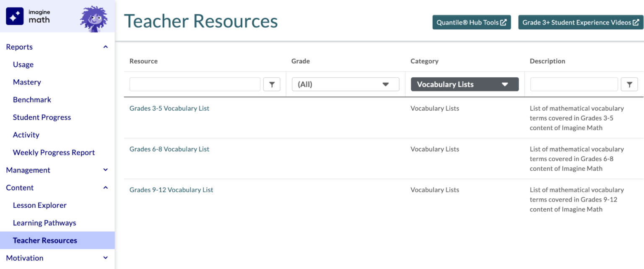Click the purple monster mascot avatar

pos(93,18)
